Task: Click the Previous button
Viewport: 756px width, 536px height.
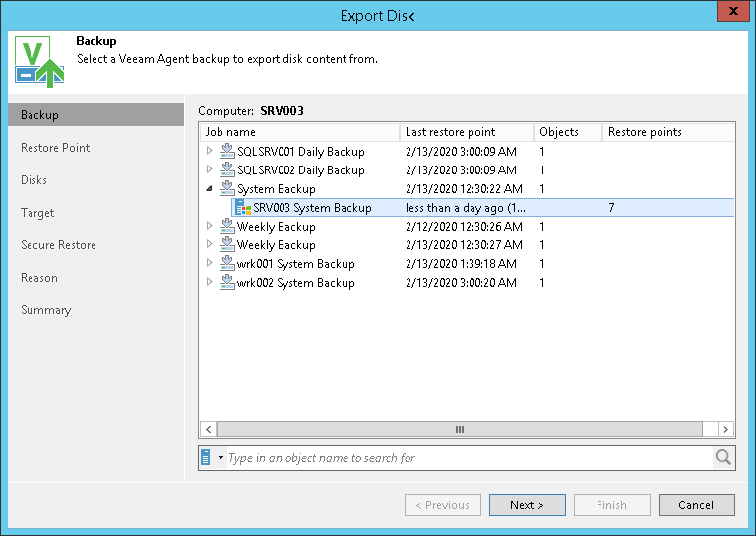Action: pyautogui.click(x=443, y=505)
